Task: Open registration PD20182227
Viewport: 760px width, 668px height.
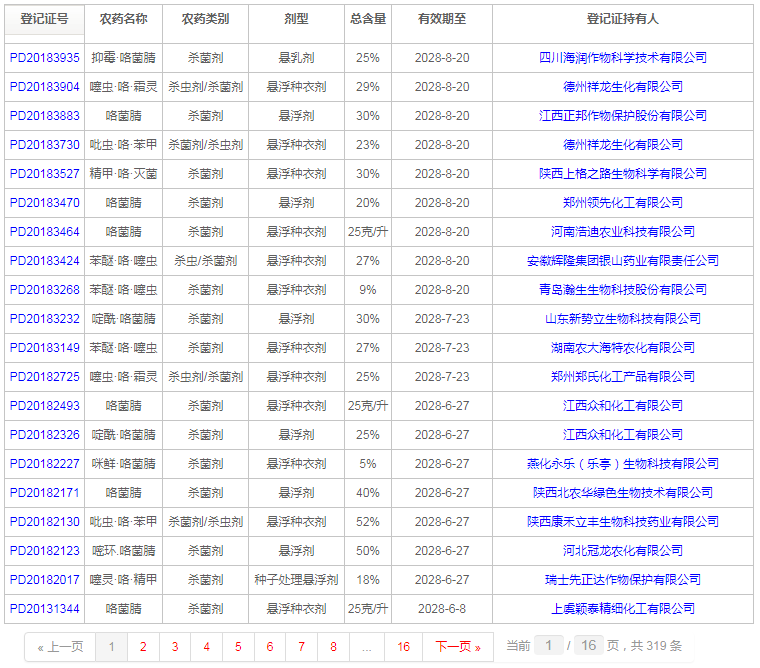Action: click(x=45, y=464)
